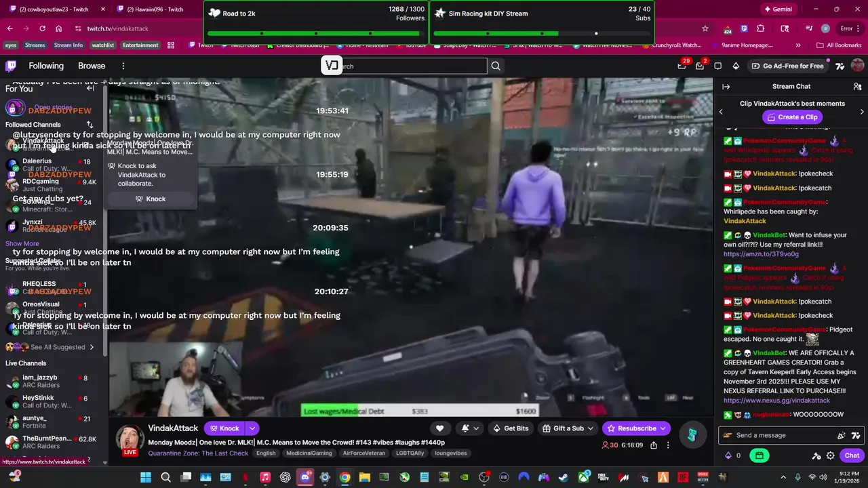Click the search magnifier button
The width and height of the screenshot is (868, 488).
pyautogui.click(x=496, y=66)
